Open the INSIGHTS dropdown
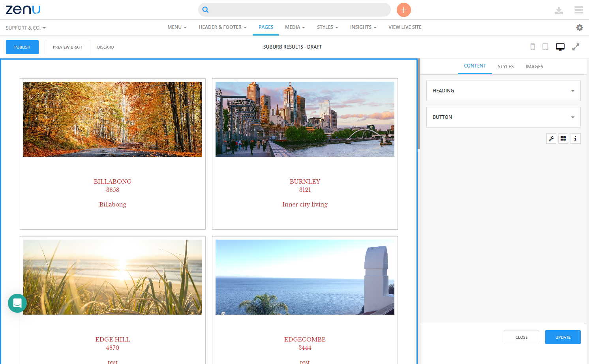 point(363,27)
